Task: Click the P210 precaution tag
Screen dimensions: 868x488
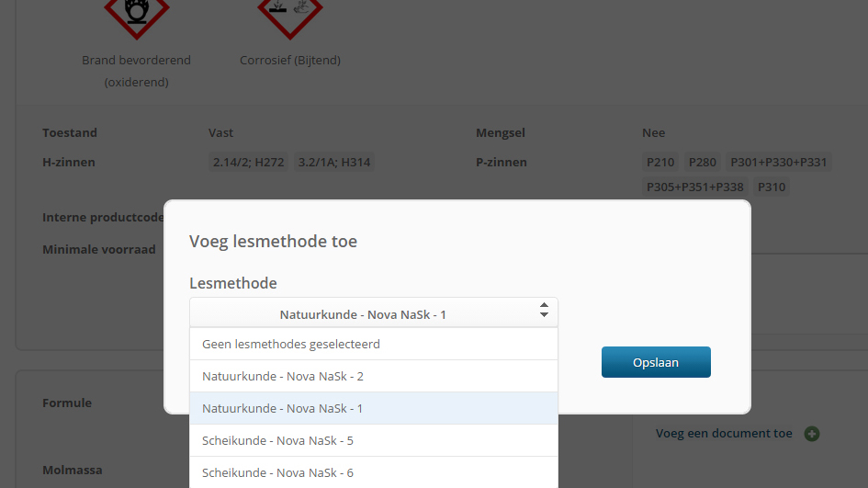Action: (660, 163)
